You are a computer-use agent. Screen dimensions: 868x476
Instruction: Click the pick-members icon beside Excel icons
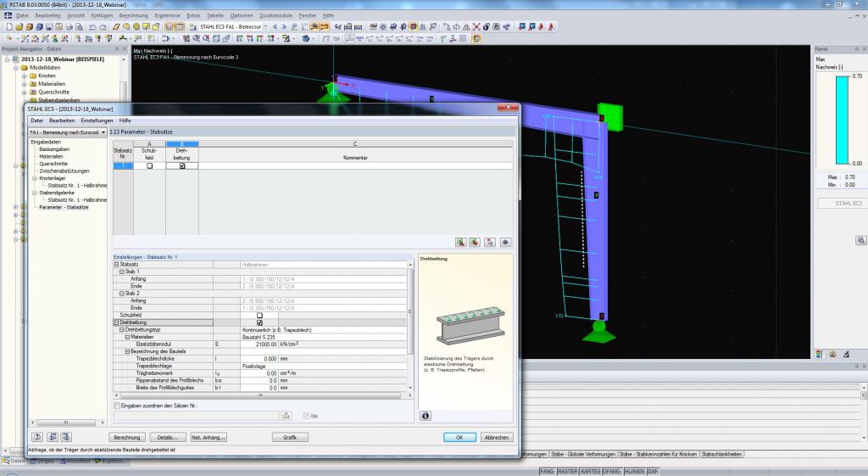pyautogui.click(x=489, y=242)
